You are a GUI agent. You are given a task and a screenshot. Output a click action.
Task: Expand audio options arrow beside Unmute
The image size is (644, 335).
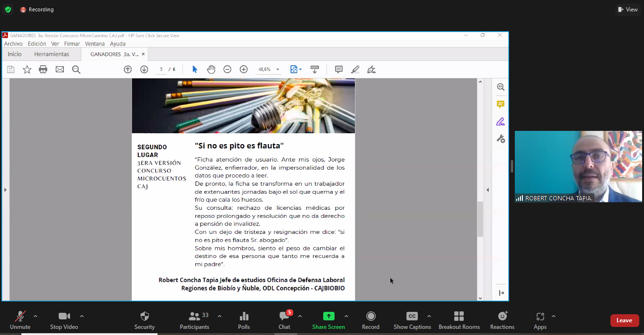pyautogui.click(x=35, y=316)
